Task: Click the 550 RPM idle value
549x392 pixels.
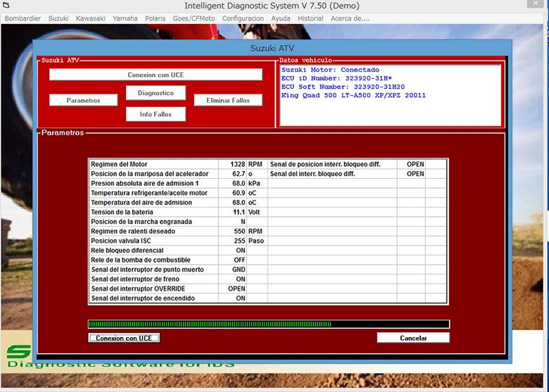Action: [x=239, y=231]
